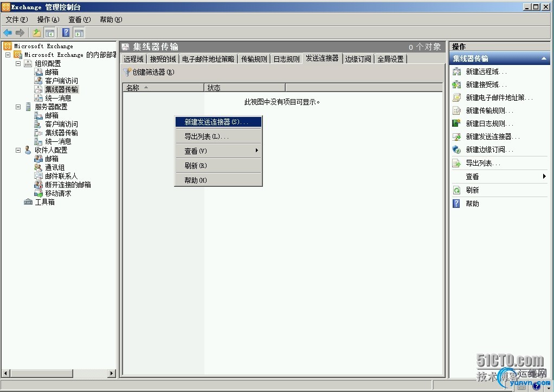Toggle the Show/Hide Console Tree icon
This screenshot has height=392, width=554.
point(49,33)
